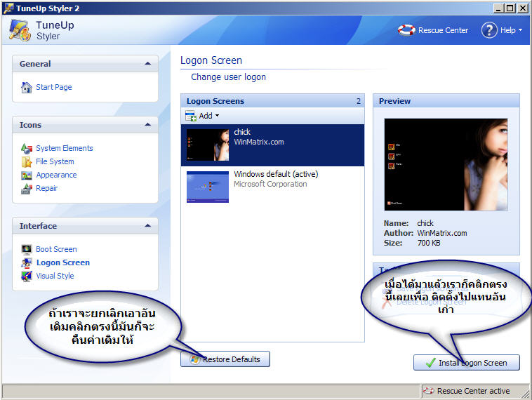Open the Start Page link

click(53, 87)
